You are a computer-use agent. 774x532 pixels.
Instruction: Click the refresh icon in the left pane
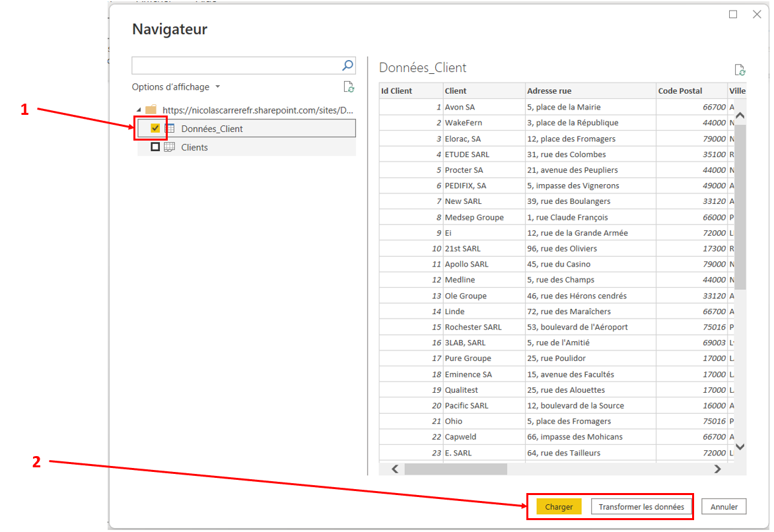click(x=349, y=86)
